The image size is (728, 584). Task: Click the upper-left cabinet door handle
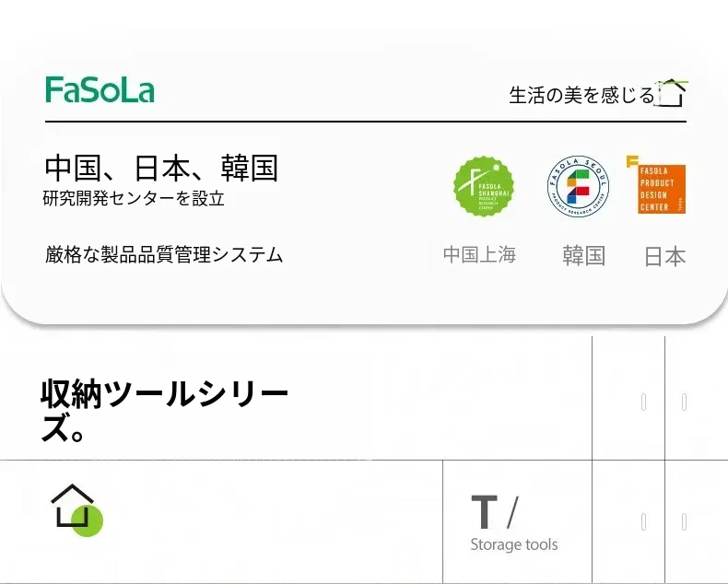click(643, 402)
